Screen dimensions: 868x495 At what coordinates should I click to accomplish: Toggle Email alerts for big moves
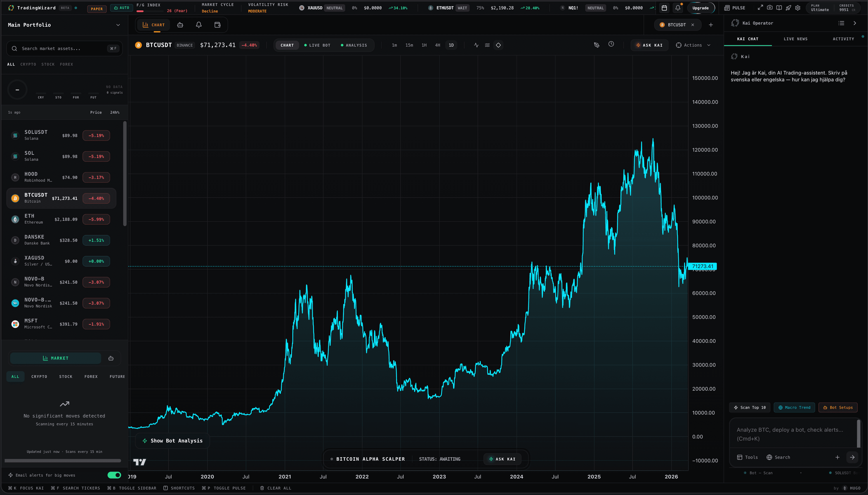pos(114,475)
